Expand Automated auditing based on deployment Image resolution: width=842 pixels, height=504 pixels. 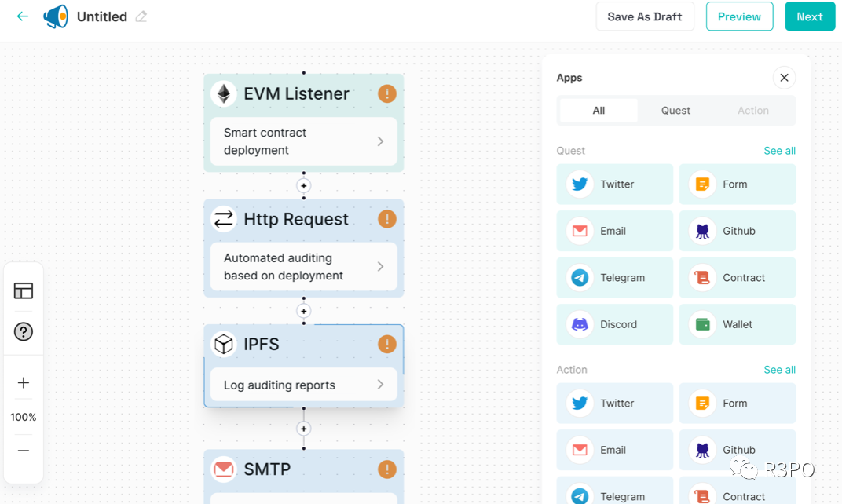pyautogui.click(x=380, y=266)
